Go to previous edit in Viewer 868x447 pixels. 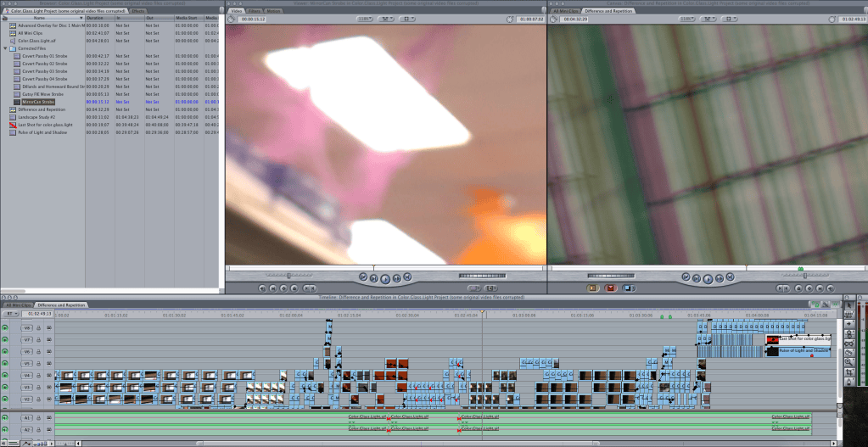pos(364,277)
